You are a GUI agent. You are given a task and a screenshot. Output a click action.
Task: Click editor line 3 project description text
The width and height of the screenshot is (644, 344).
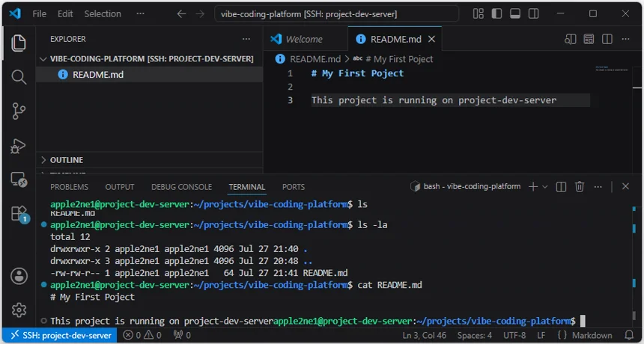pos(434,100)
